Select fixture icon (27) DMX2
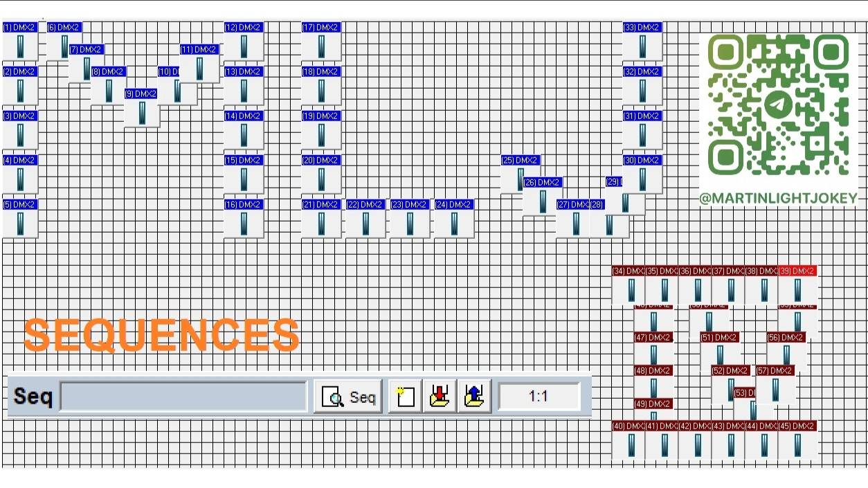868x488 pixels. pyautogui.click(x=573, y=219)
